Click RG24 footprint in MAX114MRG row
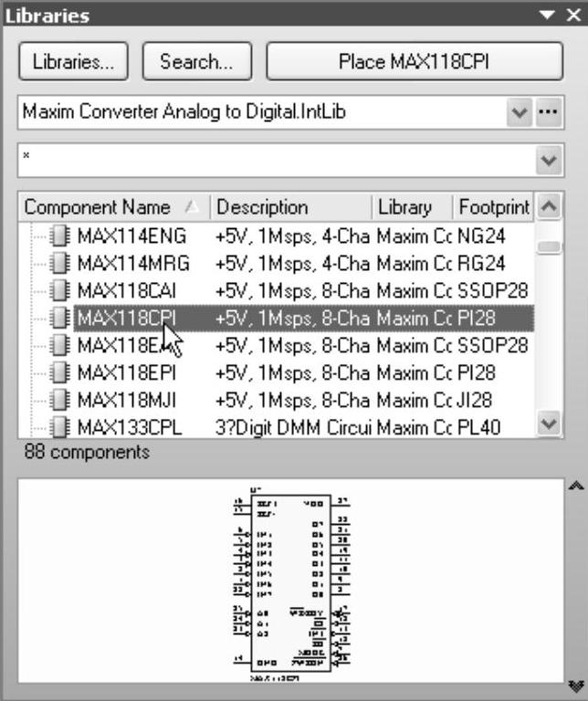 (x=481, y=263)
